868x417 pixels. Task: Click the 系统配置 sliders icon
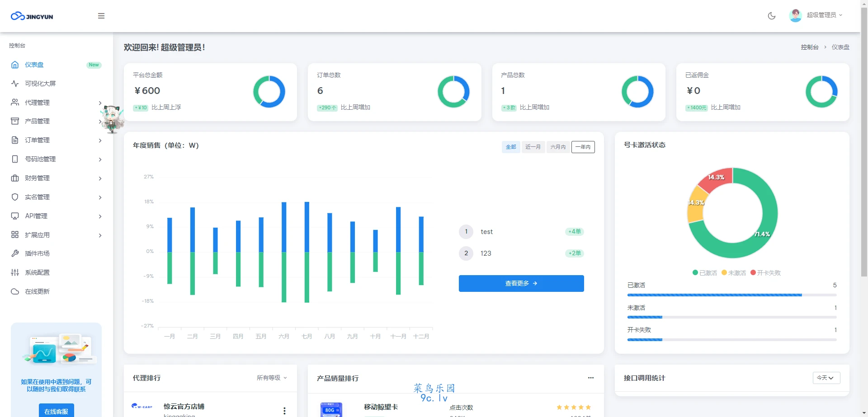click(15, 272)
